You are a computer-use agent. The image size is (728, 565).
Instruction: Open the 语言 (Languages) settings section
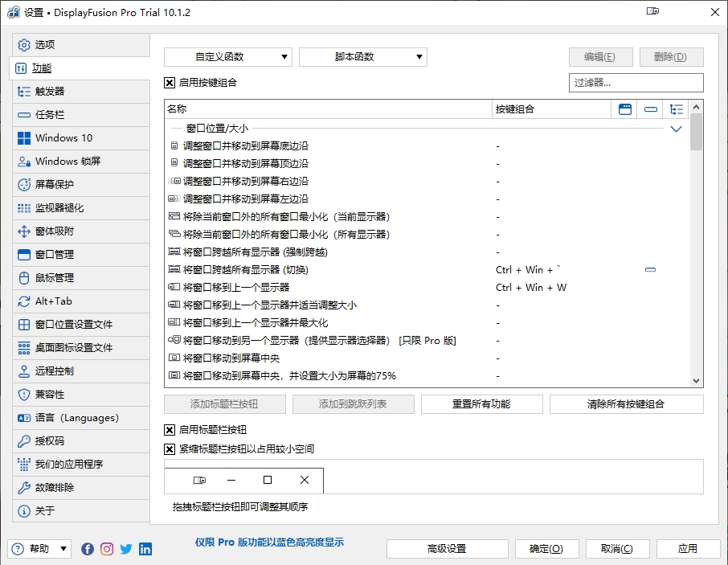pyautogui.click(x=78, y=417)
